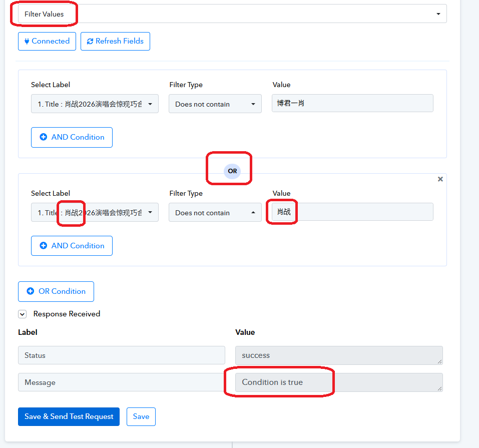The image size is (479, 448).
Task: Click the OR badge between condition groups
Action: [x=232, y=171]
